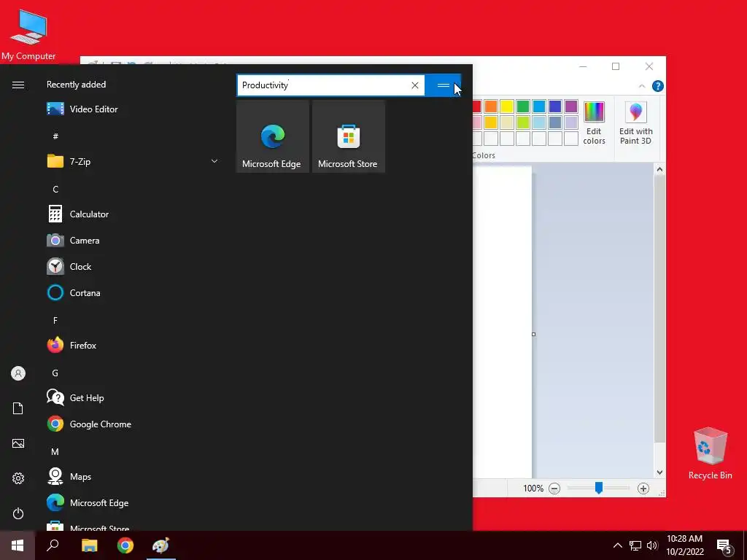This screenshot has width=747, height=560.
Task: Open the taskbar clock and date
Action: pyautogui.click(x=684, y=545)
